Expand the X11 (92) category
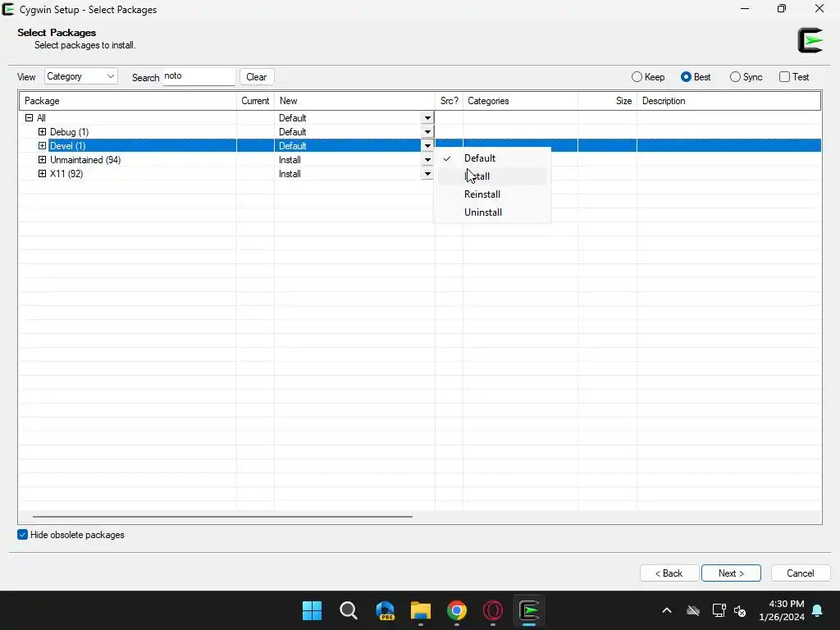This screenshot has height=630, width=840. 43,174
